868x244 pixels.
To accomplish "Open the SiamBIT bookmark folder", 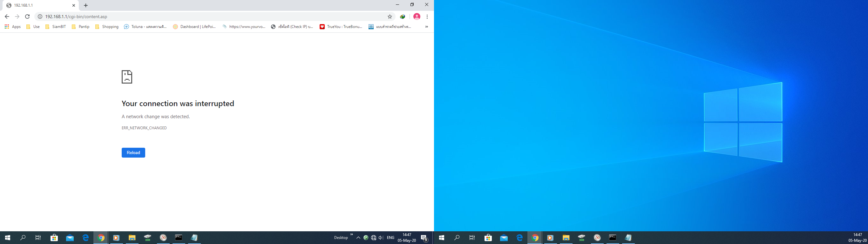I will coord(56,27).
